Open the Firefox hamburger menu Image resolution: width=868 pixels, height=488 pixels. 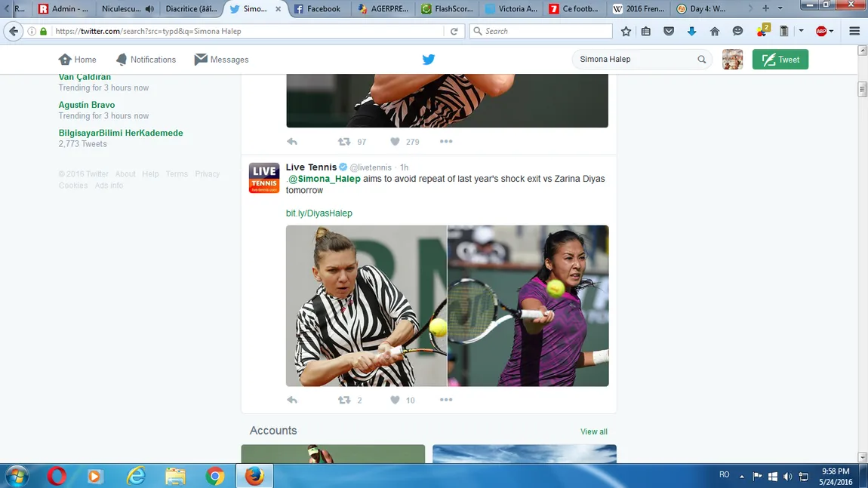(854, 31)
